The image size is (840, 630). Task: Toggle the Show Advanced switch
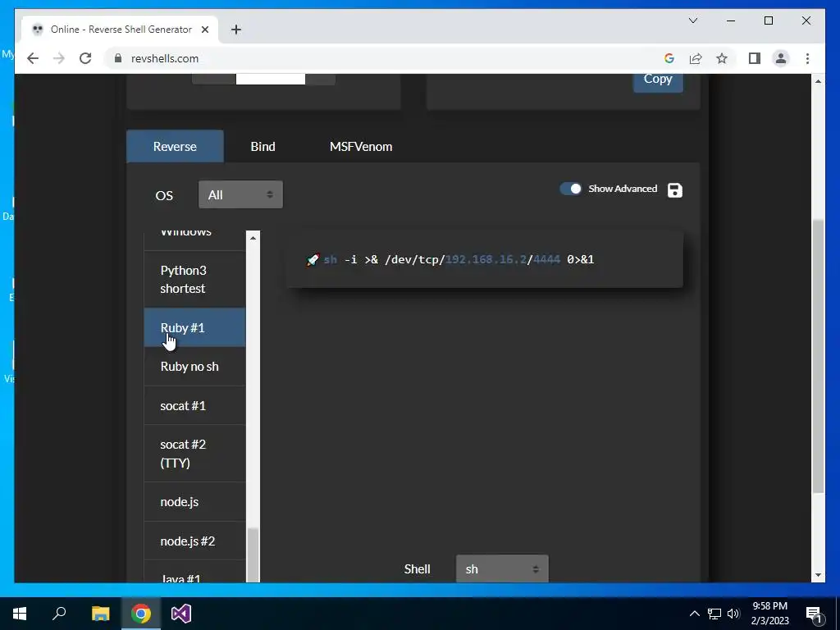coord(571,189)
